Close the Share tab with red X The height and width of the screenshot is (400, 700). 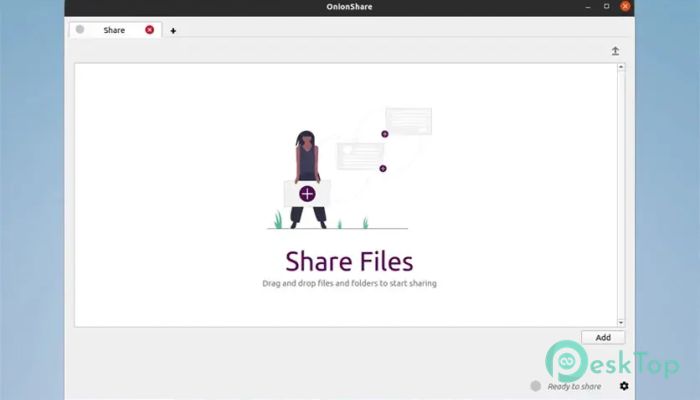[x=150, y=30]
